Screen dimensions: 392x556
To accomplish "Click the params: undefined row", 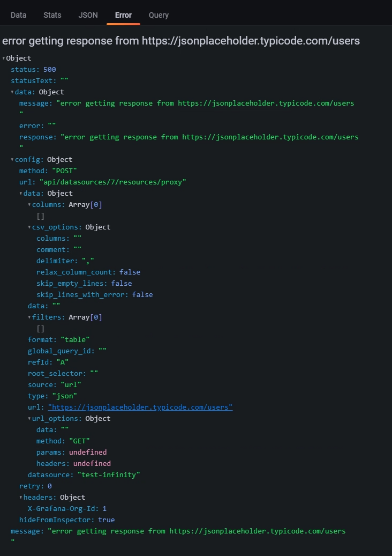I will click(72, 453).
